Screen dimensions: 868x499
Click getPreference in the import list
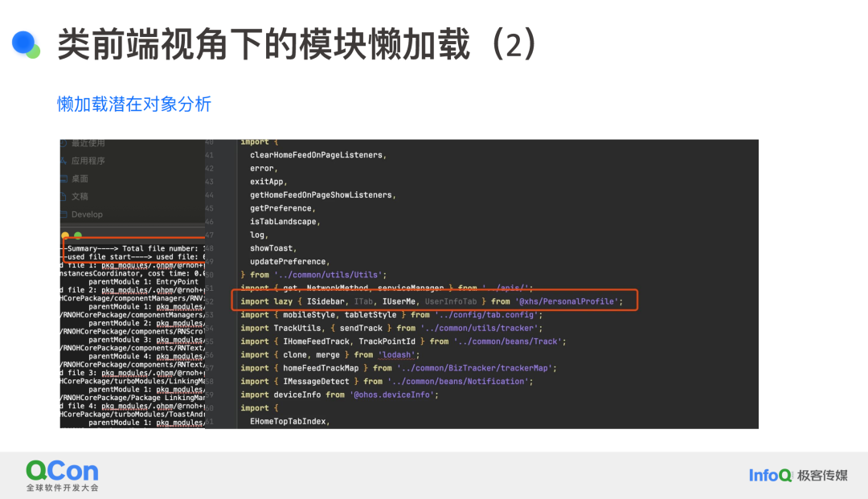click(x=280, y=208)
